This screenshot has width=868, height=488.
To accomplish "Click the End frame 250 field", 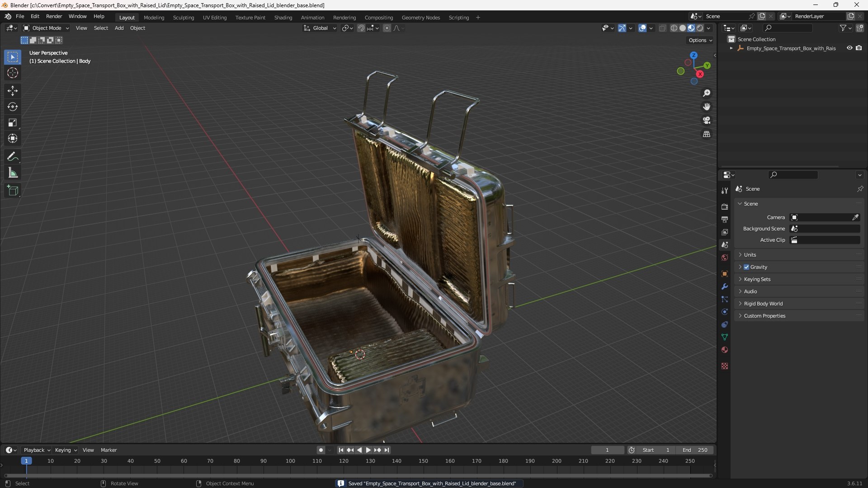I will click(x=695, y=450).
